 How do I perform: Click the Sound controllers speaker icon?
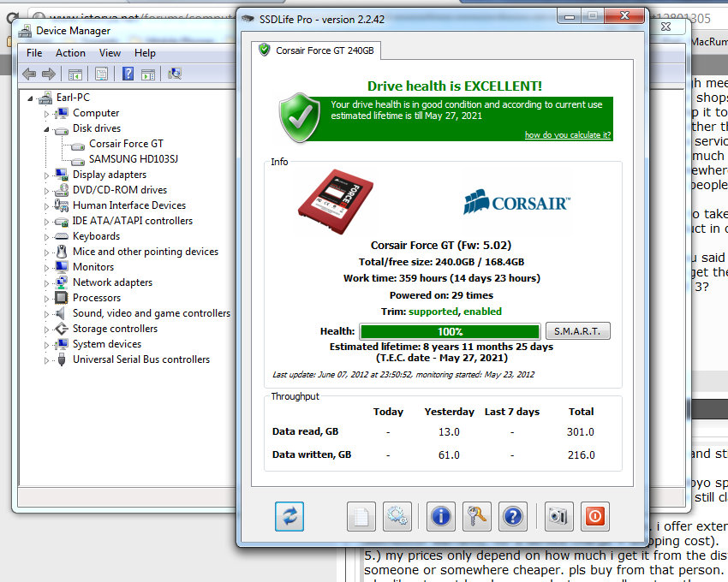[x=60, y=312]
